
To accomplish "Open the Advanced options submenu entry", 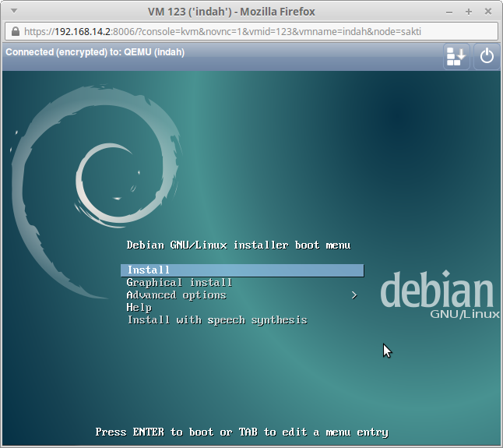I will [x=177, y=295].
